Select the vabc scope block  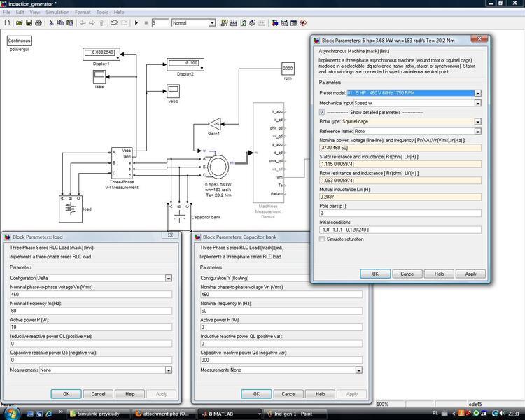click(x=173, y=90)
